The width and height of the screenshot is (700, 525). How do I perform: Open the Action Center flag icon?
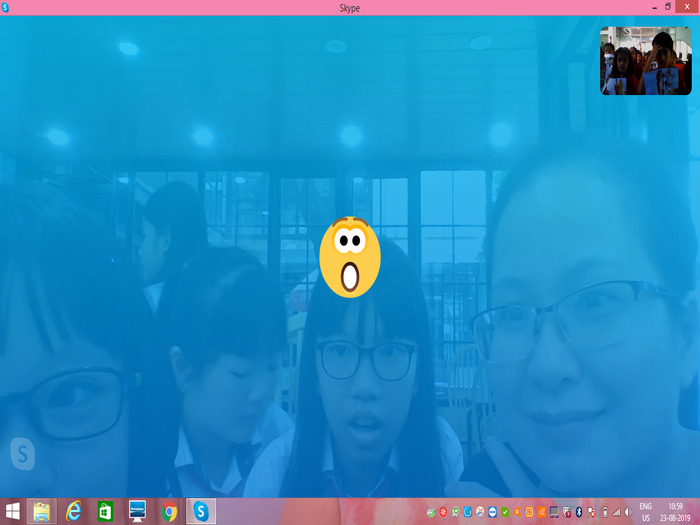click(x=592, y=512)
